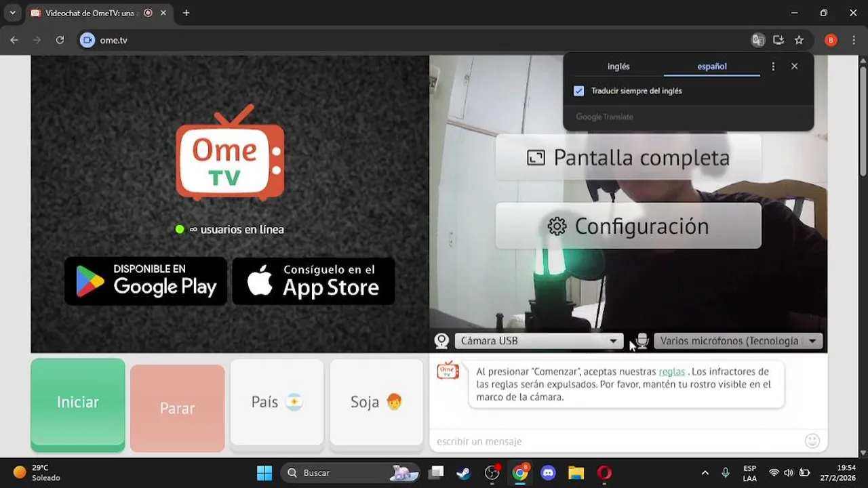This screenshot has width=868, height=488.
Task: Click the Parar button
Action: 178,408
